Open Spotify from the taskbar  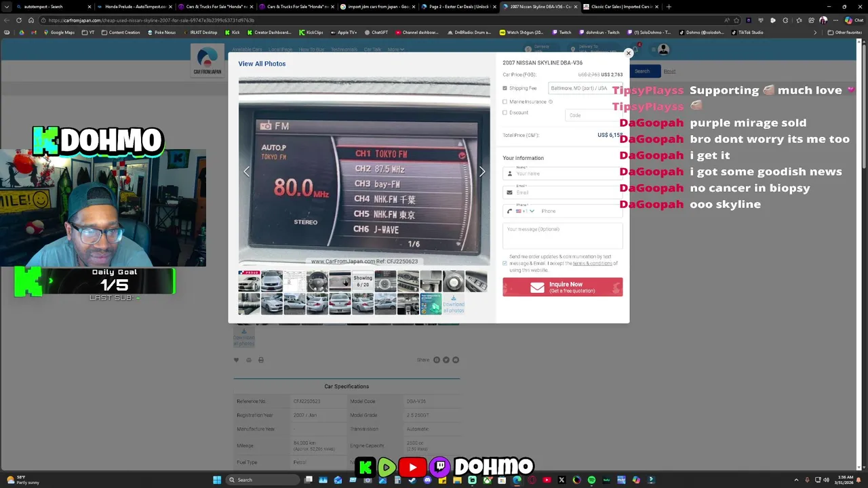point(591,480)
